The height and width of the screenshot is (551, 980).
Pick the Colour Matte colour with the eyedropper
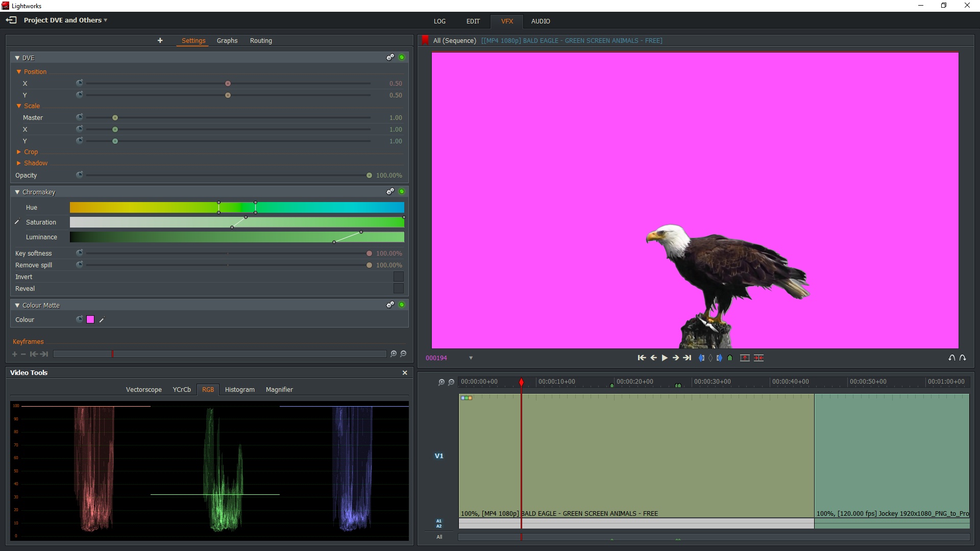102,320
